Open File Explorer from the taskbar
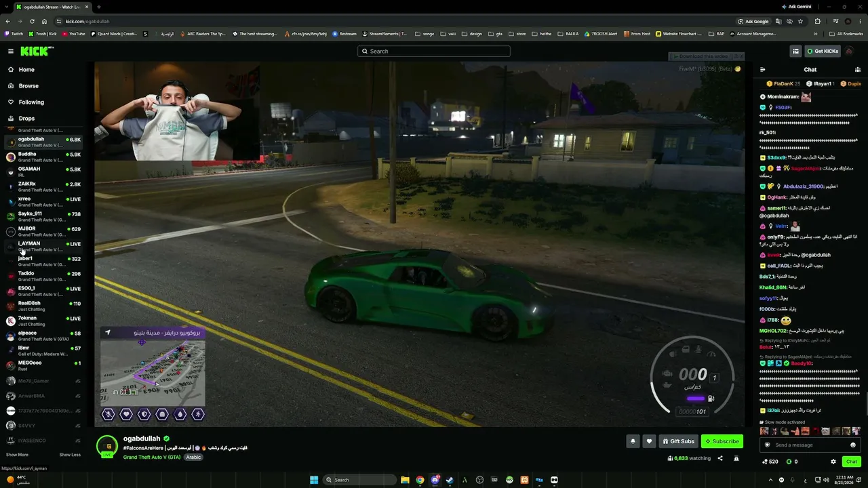Image resolution: width=868 pixels, height=488 pixels. 405,480
